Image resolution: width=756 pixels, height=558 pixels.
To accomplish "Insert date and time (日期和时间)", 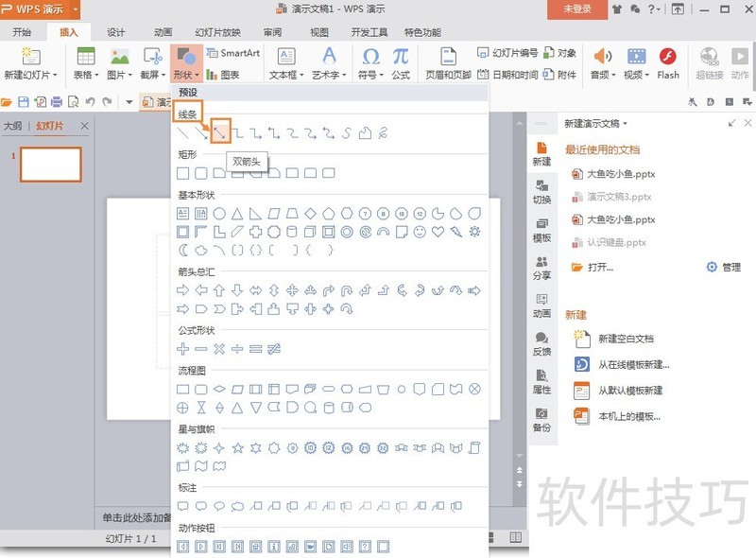I will click(507, 75).
